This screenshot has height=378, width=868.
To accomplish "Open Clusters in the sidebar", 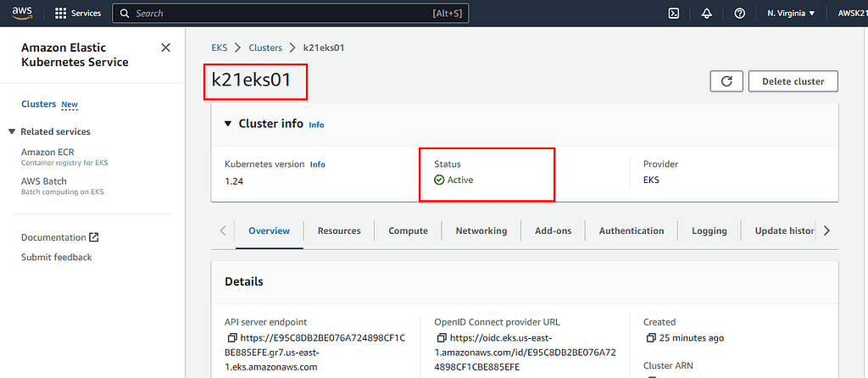I will click(39, 104).
